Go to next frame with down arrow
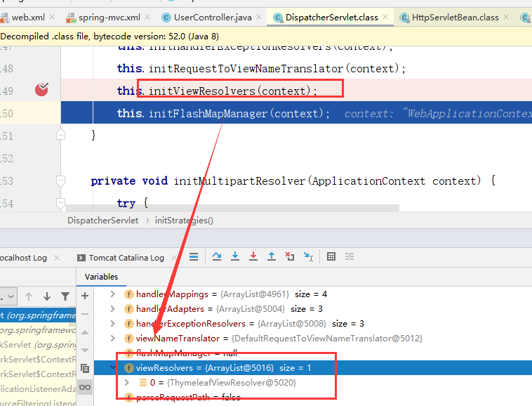532x406 pixels. (x=47, y=296)
